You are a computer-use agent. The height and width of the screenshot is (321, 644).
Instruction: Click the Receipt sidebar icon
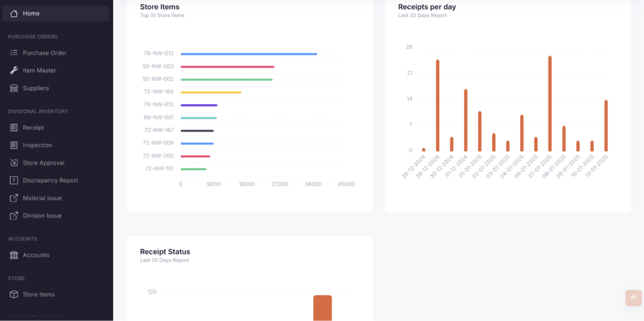pos(14,128)
